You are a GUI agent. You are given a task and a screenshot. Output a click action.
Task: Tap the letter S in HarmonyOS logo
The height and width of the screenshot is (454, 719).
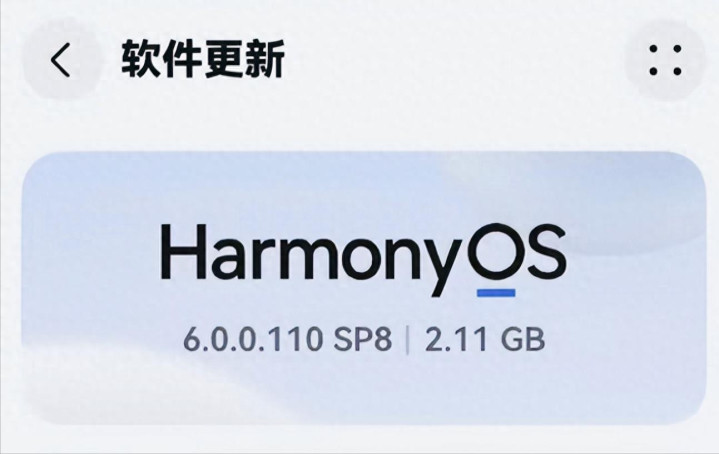546,251
